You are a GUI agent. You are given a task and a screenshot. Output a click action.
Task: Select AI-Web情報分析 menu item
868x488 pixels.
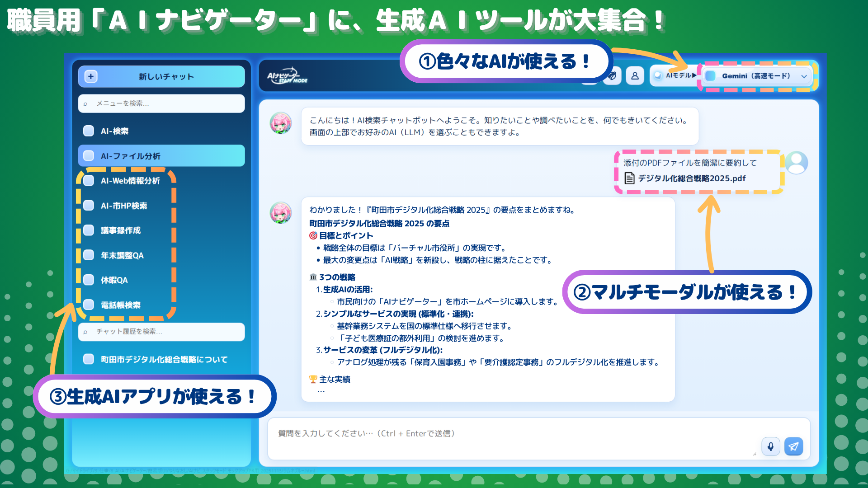click(x=130, y=181)
